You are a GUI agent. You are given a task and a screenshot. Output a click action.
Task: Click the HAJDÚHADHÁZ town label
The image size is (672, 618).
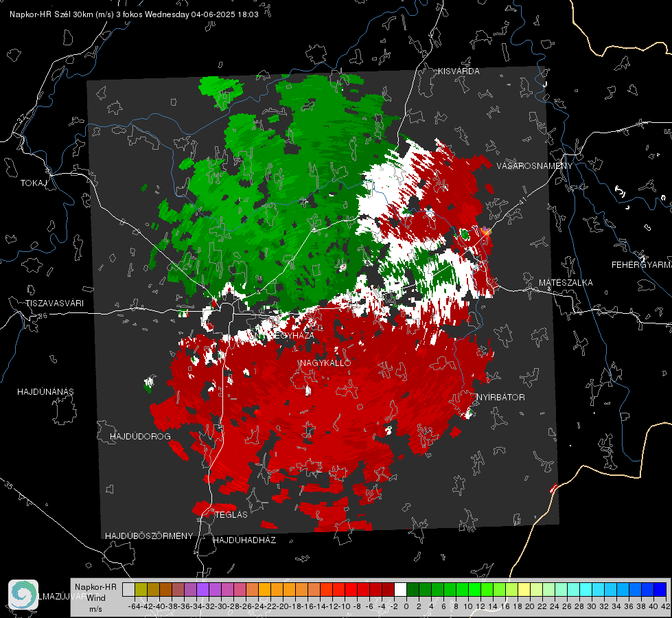click(x=244, y=540)
